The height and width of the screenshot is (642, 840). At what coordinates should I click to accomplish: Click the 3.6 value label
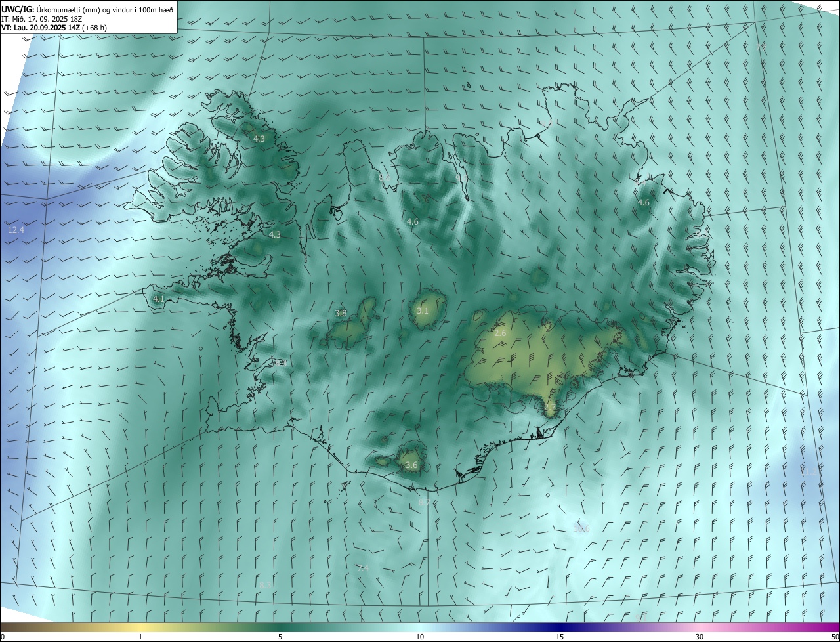411,465
